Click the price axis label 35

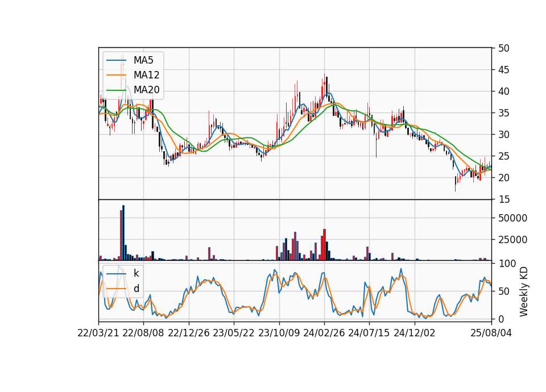(x=503, y=113)
